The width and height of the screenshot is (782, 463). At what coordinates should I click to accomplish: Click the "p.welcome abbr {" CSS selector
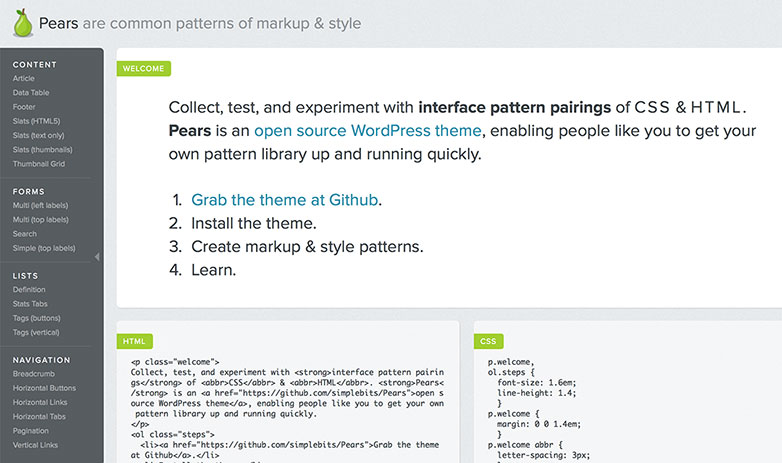coord(525,445)
